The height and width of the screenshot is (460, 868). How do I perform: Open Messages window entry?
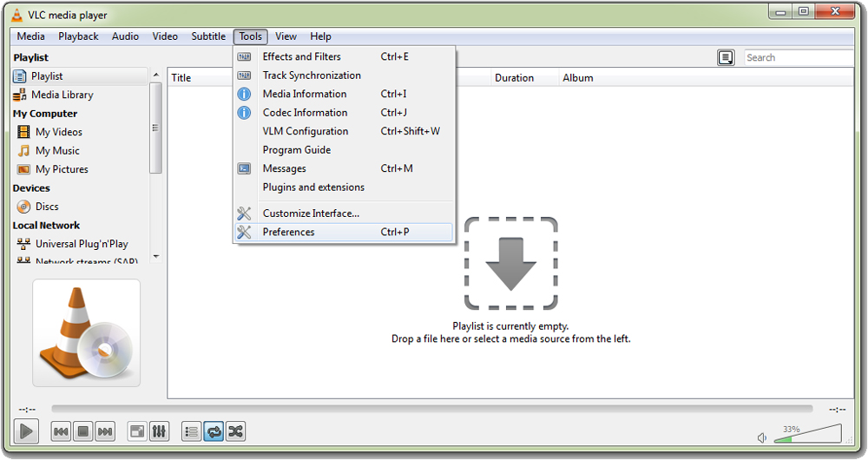[x=343, y=168]
